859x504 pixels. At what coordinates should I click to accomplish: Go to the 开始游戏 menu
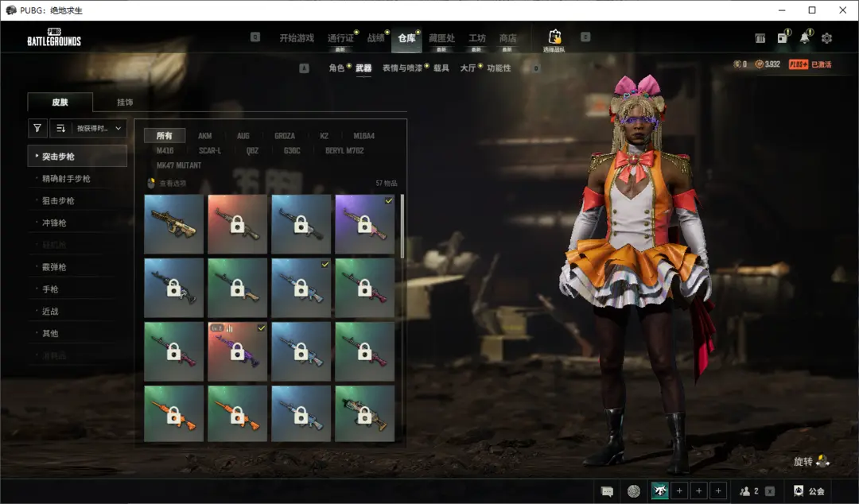click(x=297, y=38)
